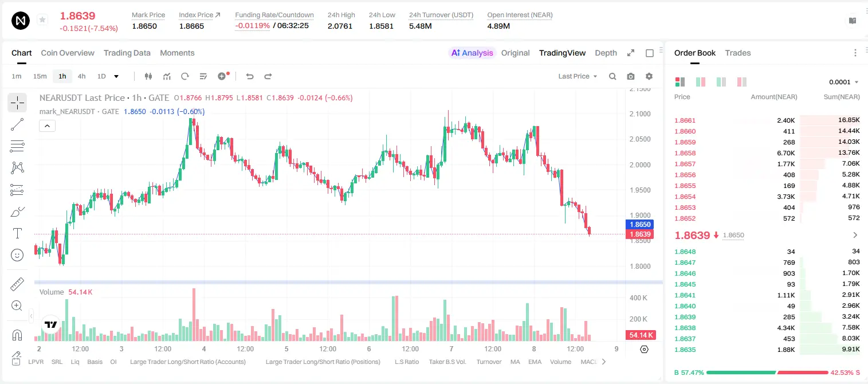Click the magnet snap mode icon

tap(17, 335)
